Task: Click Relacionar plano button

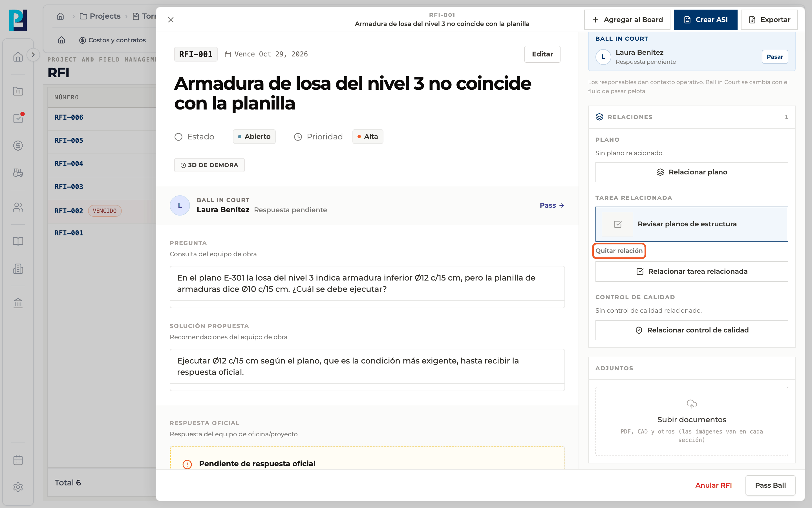Action: [x=692, y=172]
